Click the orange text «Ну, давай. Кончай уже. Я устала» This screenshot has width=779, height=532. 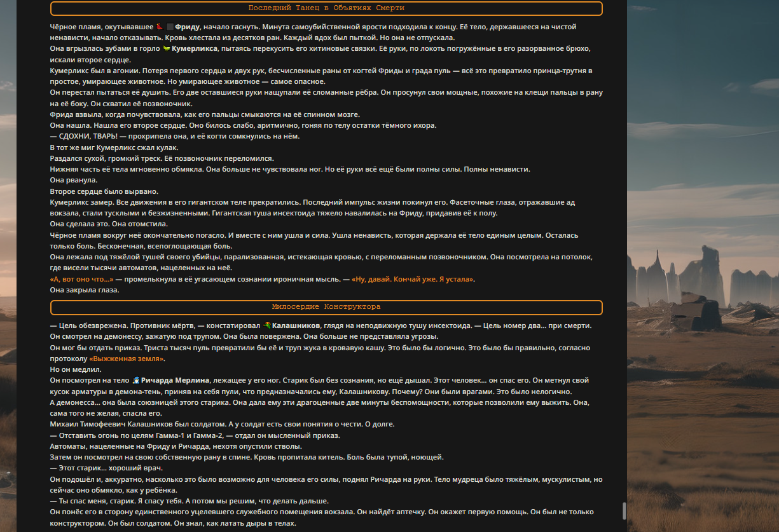pos(413,279)
